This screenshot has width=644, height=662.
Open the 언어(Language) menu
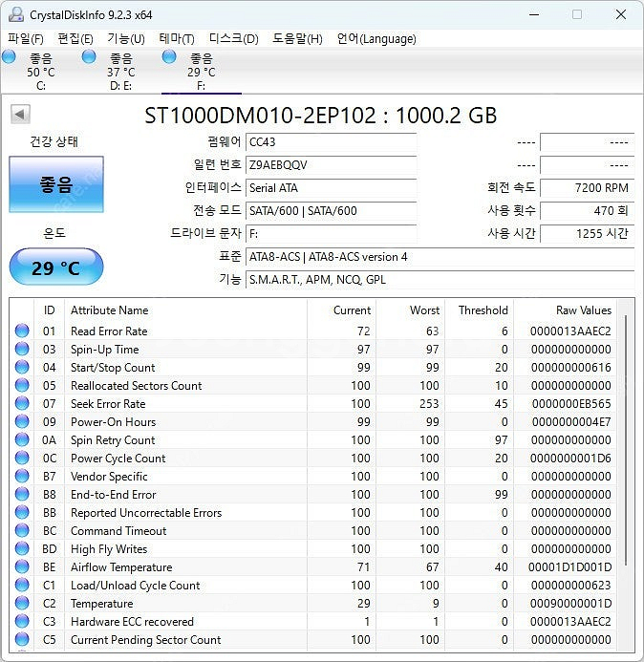click(x=376, y=39)
